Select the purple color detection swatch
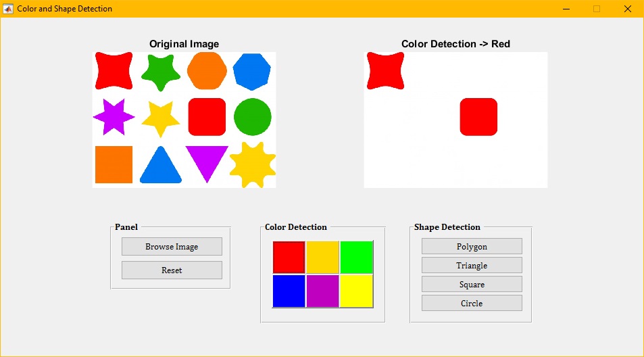 pos(323,291)
